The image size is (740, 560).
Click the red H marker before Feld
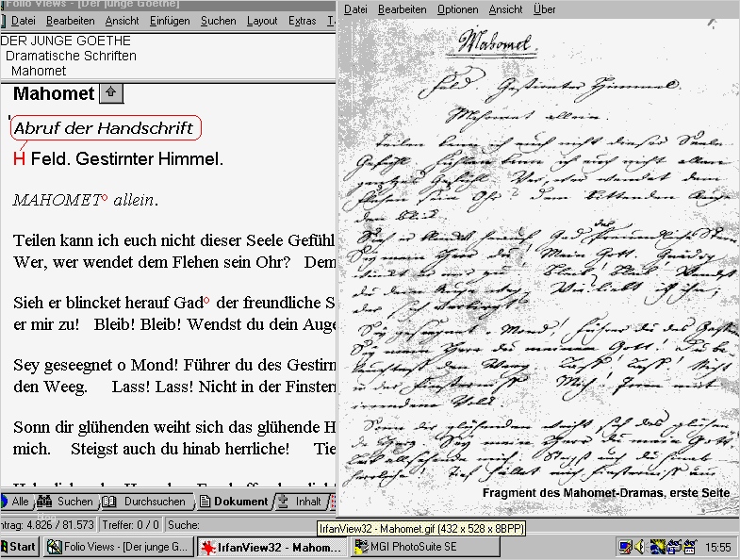pos(19,159)
